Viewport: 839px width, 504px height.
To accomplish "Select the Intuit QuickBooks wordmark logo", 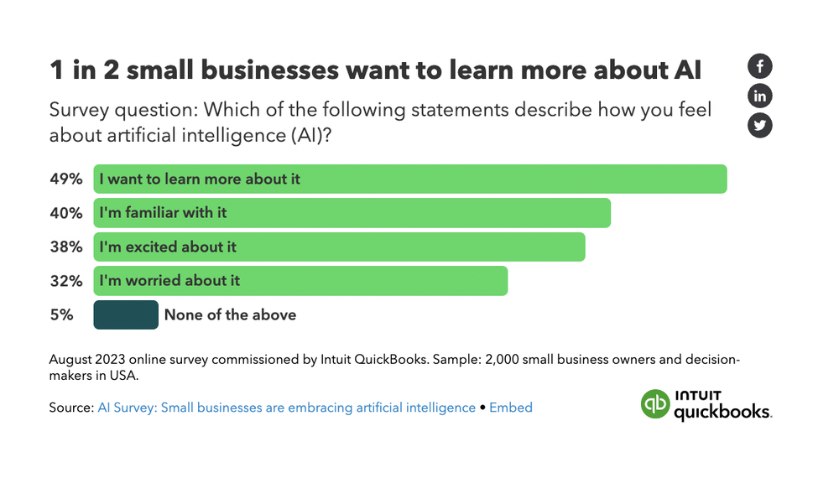I will [723, 405].
